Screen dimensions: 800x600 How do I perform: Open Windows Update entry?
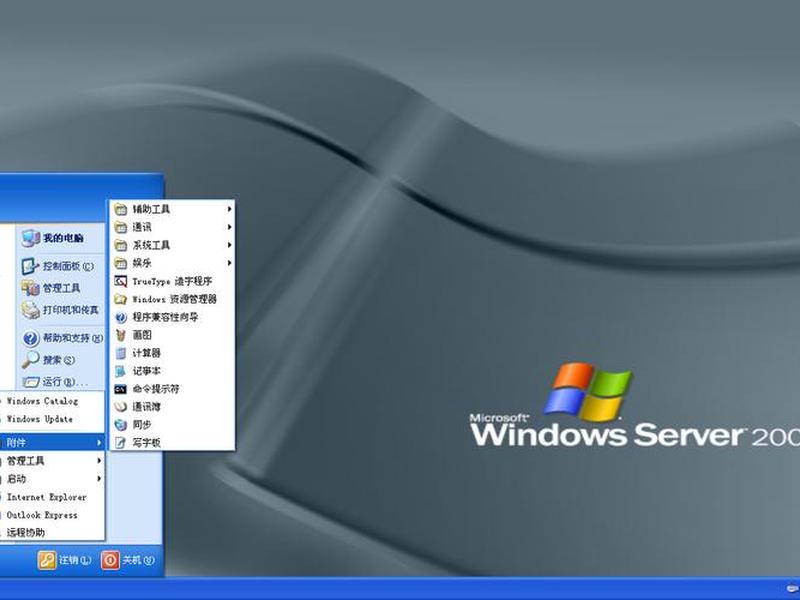pyautogui.click(x=40, y=419)
